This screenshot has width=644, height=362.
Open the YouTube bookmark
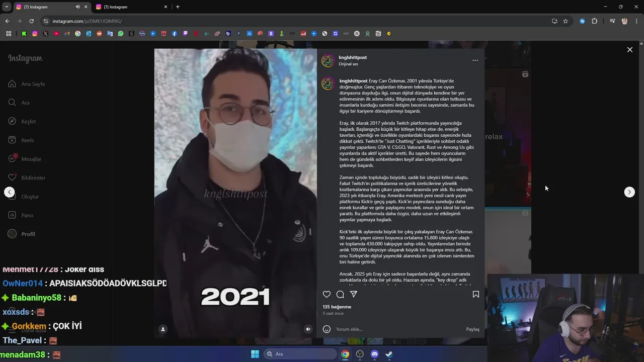click(x=56, y=34)
